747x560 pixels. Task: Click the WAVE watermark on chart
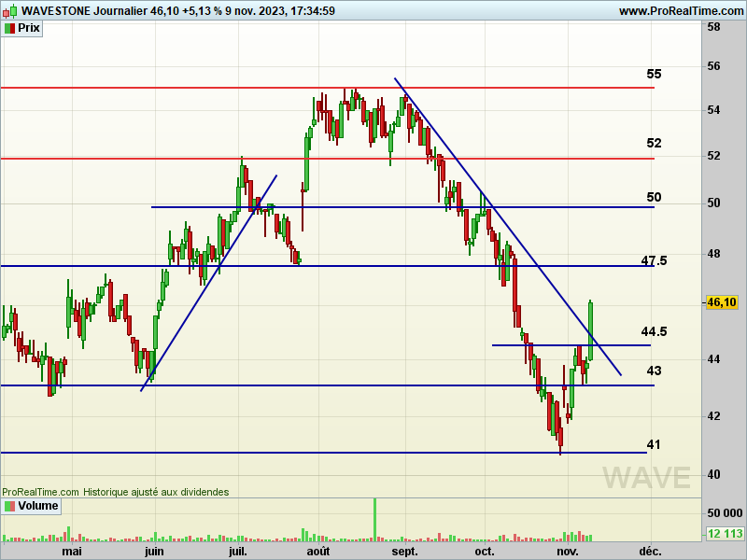click(x=646, y=477)
